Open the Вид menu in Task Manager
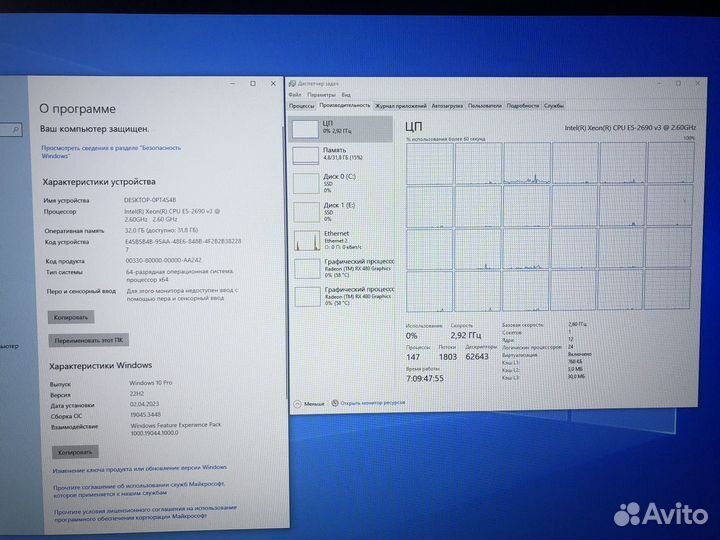 [x=346, y=95]
